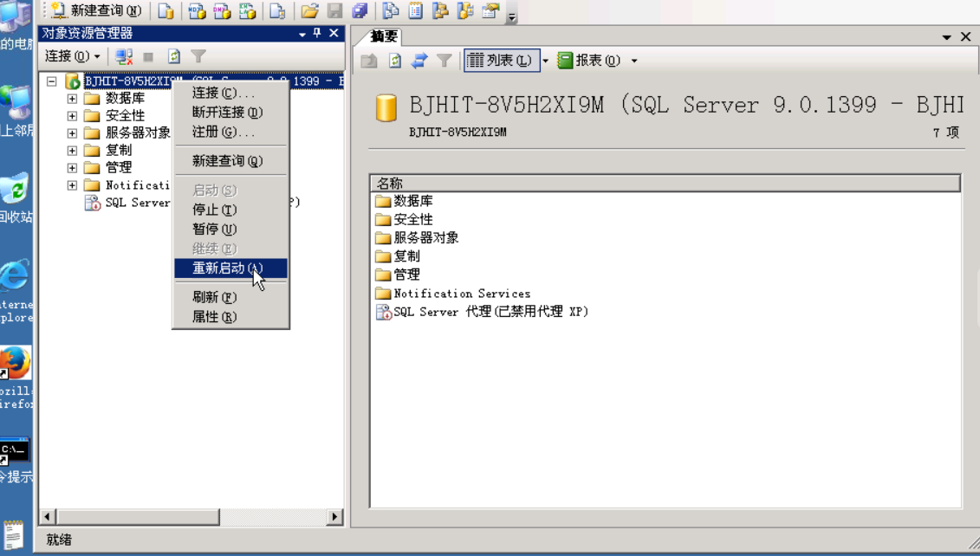Image resolution: width=980 pixels, height=556 pixels.
Task: Select 服务器对象 folder in the Summary list
Action: tap(417, 237)
